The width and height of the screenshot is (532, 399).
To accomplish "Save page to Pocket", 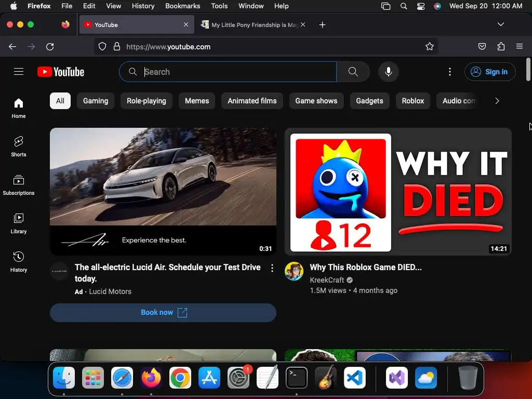I will (482, 46).
